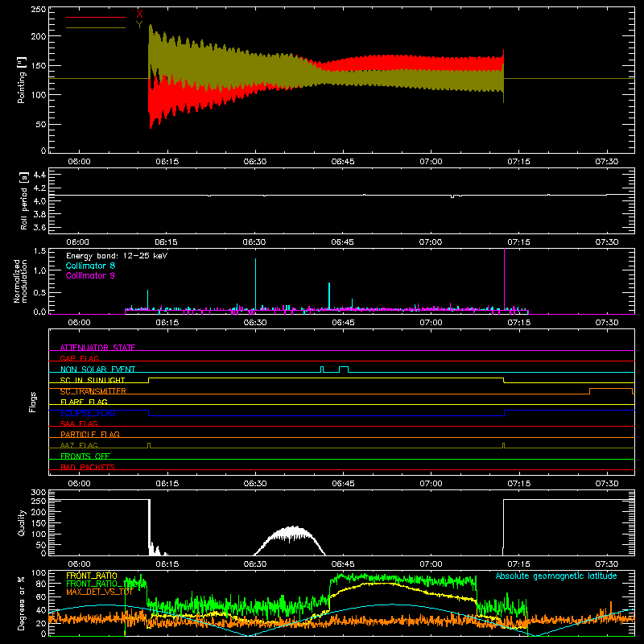Screen dimensions: 644x644
Task: Click the tall cyan spike at 06:30
Action: click(x=255, y=283)
